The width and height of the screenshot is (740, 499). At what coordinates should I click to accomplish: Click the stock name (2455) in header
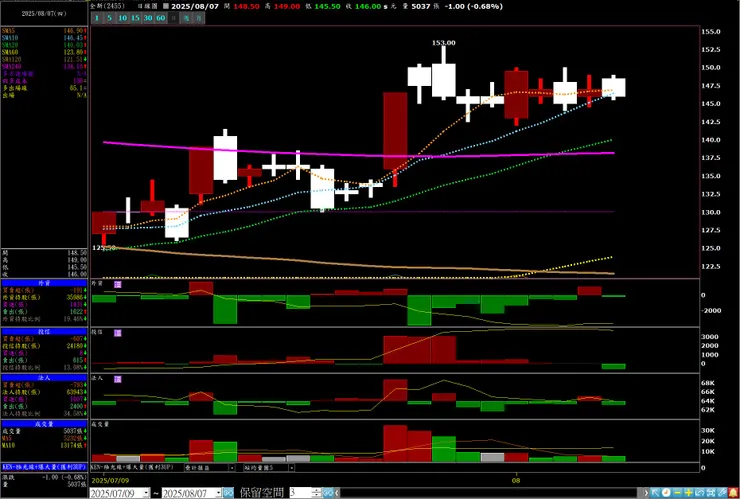(x=105, y=6)
